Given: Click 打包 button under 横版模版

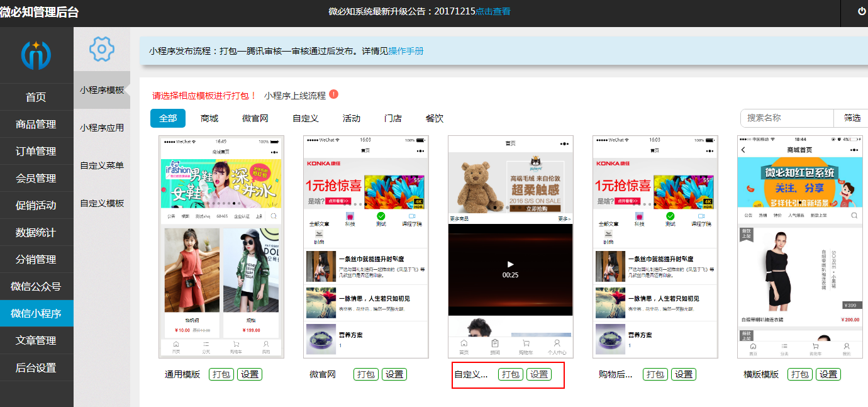Looking at the screenshot, I should pyautogui.click(x=799, y=374).
